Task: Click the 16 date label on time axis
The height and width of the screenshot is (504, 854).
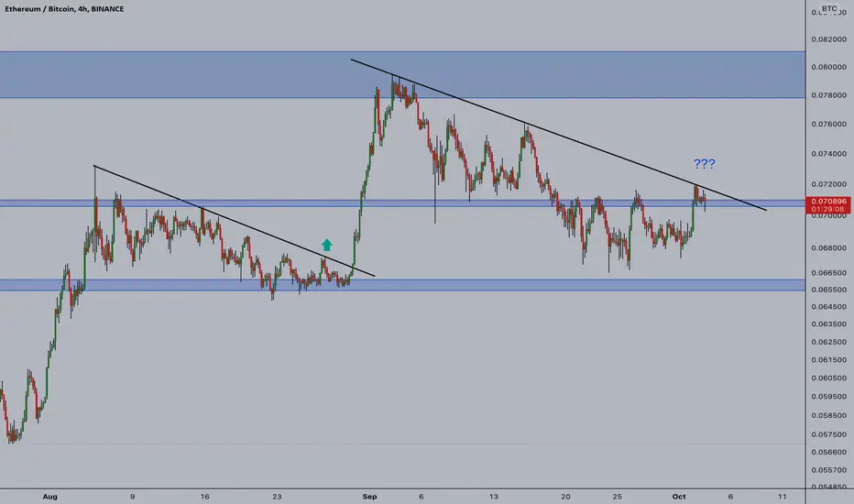Action: point(204,497)
